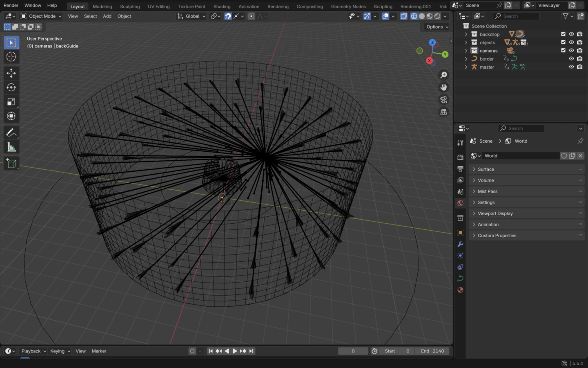Select the Add Cube tool
The image size is (588, 368).
coord(11,164)
